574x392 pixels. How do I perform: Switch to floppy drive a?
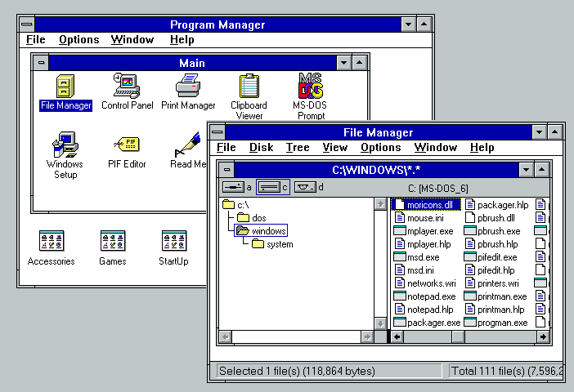(236, 187)
